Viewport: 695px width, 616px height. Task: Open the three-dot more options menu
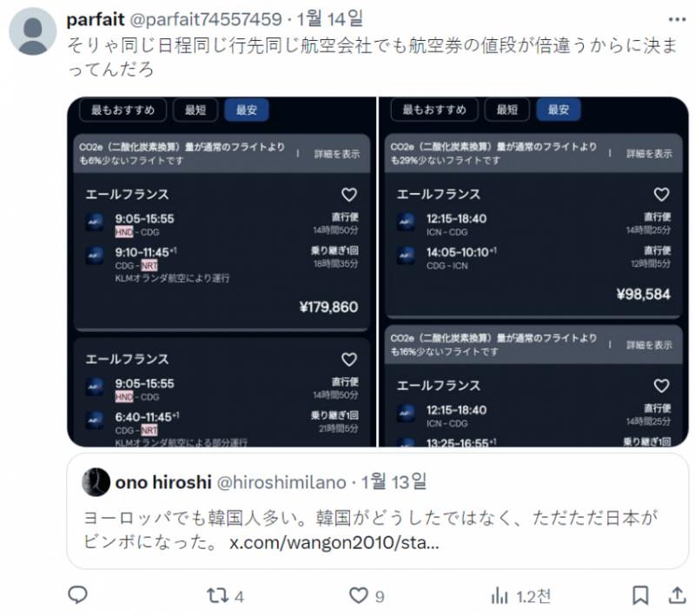[677, 19]
